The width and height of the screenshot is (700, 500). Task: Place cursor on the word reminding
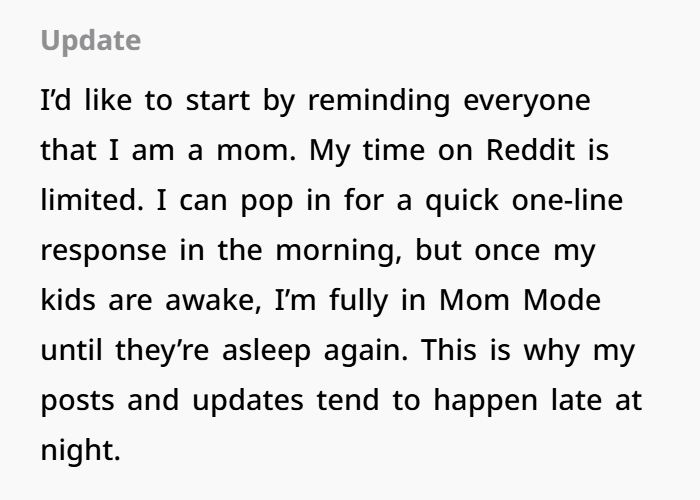[x=379, y=101]
